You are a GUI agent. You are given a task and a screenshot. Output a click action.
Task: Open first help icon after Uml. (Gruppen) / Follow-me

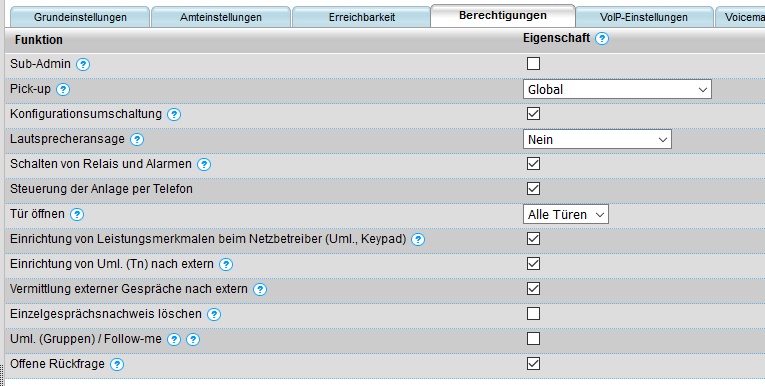[x=174, y=340]
